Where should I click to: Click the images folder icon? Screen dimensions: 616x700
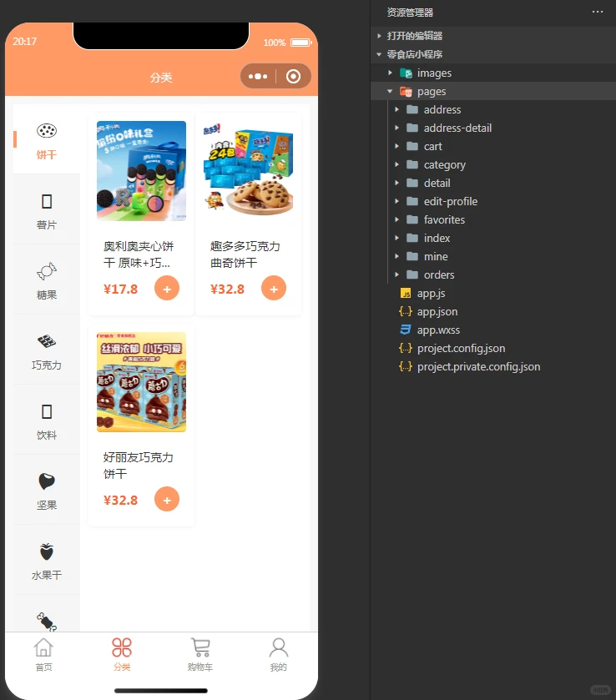coord(406,73)
